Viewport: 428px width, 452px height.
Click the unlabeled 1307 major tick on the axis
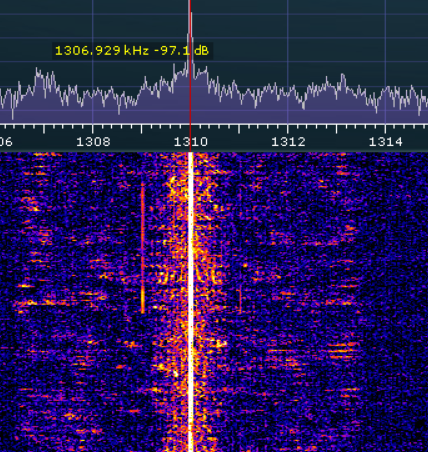pos(44,129)
